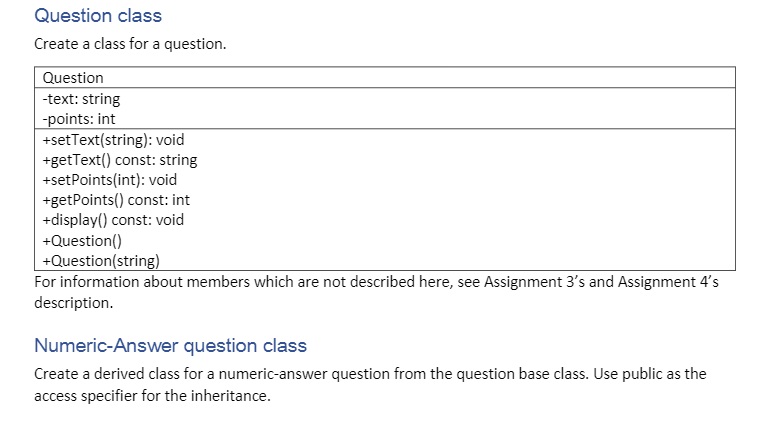
Task: Click the 'access specifier for the inheritance' line
Action: click(152, 396)
